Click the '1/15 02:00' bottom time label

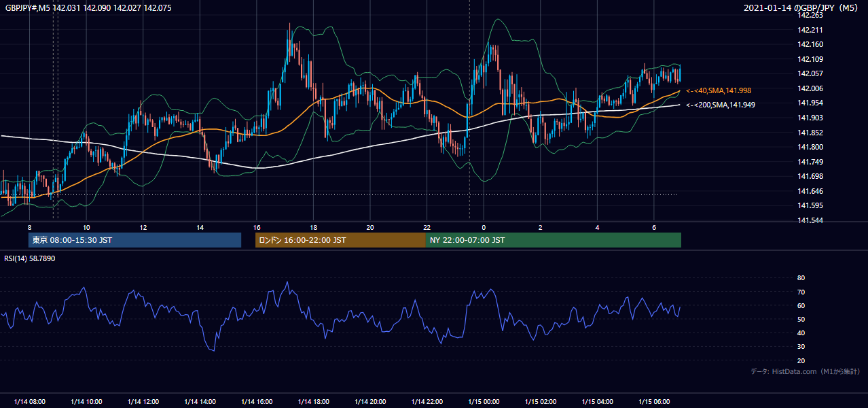540,402
